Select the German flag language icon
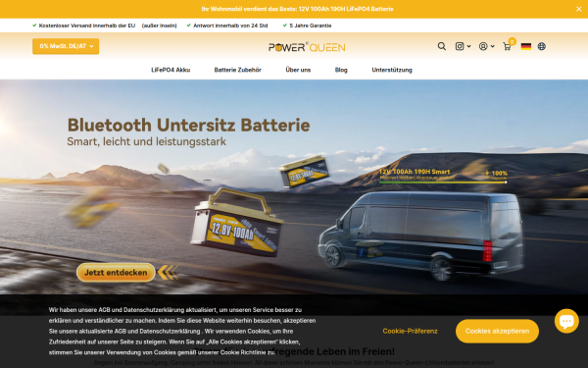 [526, 46]
